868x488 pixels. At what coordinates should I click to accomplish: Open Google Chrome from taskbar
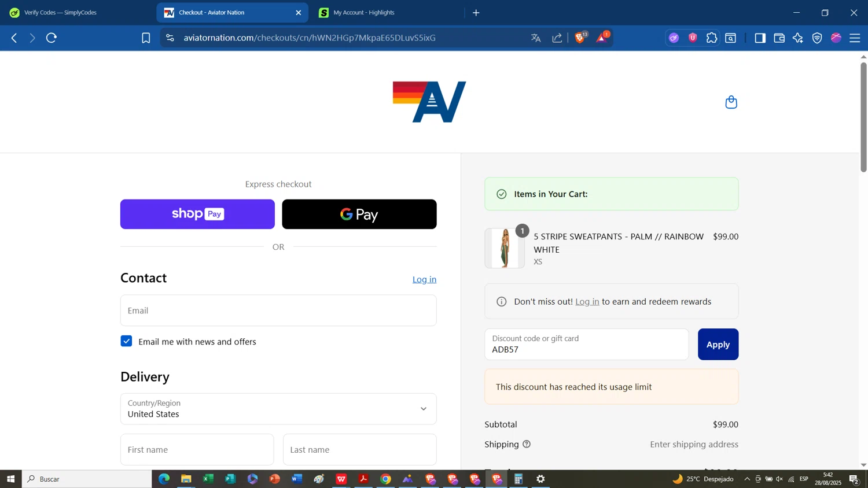point(385,479)
